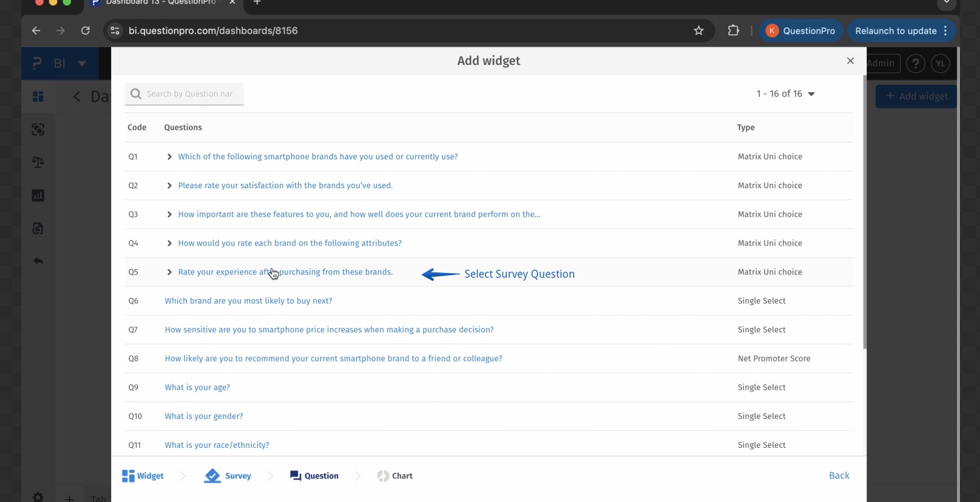The image size is (980, 502).
Task: Click the Widget step icon in wizard footer
Action: tap(129, 476)
